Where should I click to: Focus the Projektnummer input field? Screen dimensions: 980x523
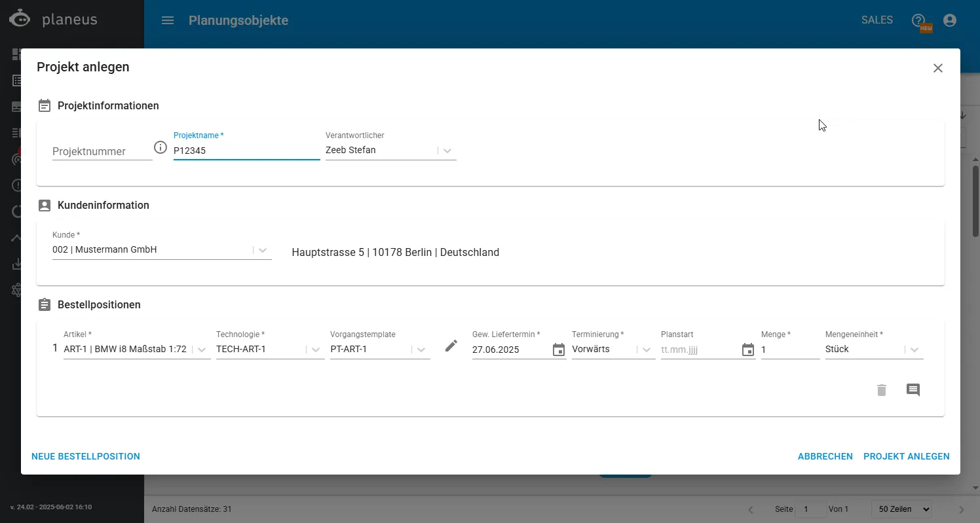point(102,151)
